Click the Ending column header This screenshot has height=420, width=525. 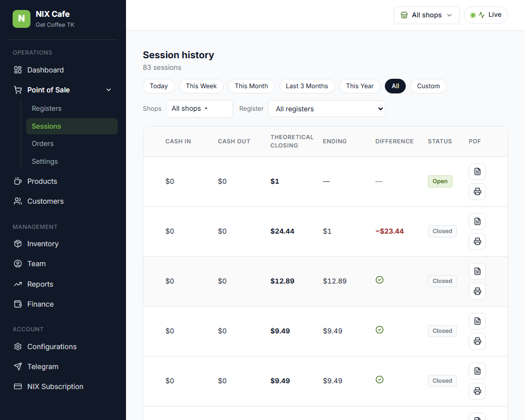click(334, 141)
